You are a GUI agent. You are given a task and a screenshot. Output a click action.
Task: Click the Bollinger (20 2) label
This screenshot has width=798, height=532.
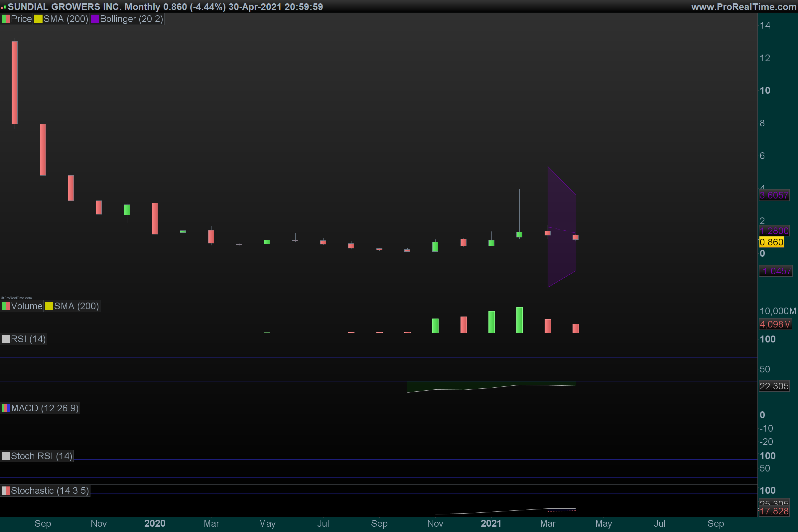(131, 19)
